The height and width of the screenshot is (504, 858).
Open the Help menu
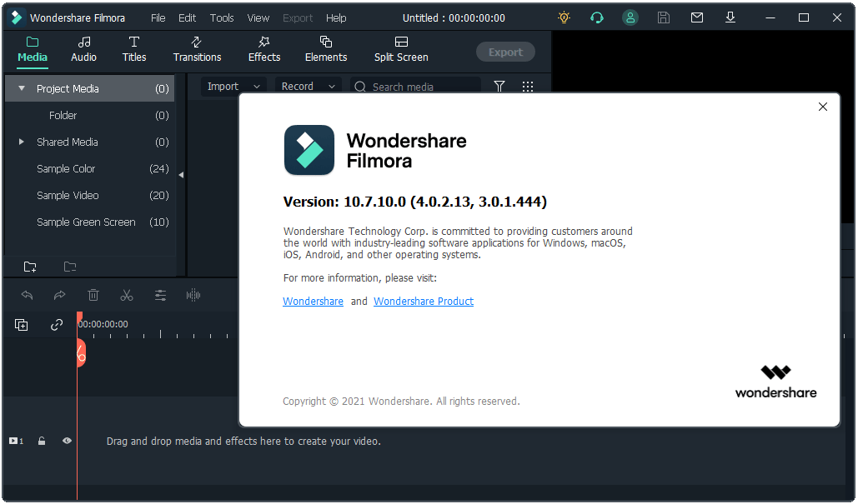coord(336,18)
